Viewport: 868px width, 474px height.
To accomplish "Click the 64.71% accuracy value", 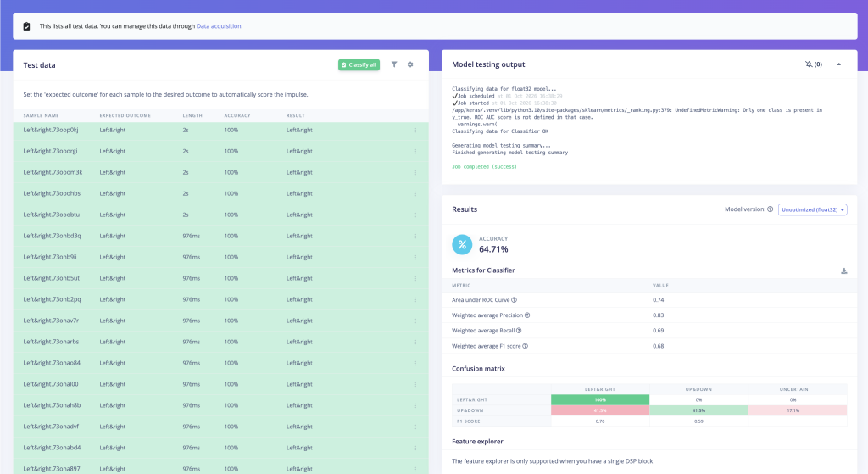I will pyautogui.click(x=493, y=249).
